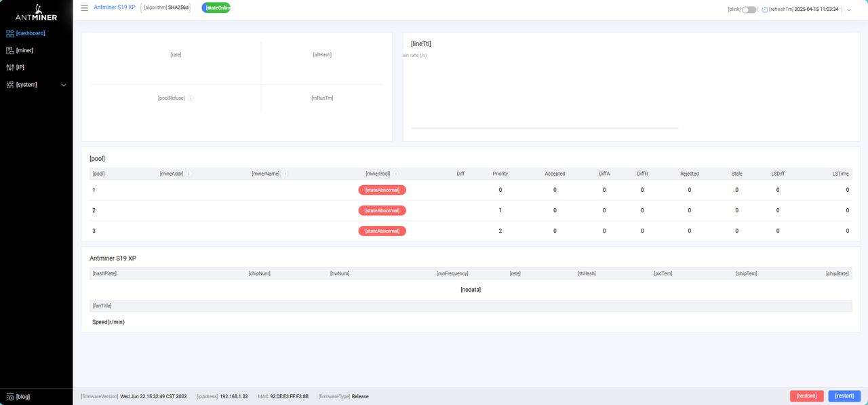Image resolution: width=868 pixels, height=405 pixels.
Task: Click the [restore] button
Action: click(x=807, y=396)
